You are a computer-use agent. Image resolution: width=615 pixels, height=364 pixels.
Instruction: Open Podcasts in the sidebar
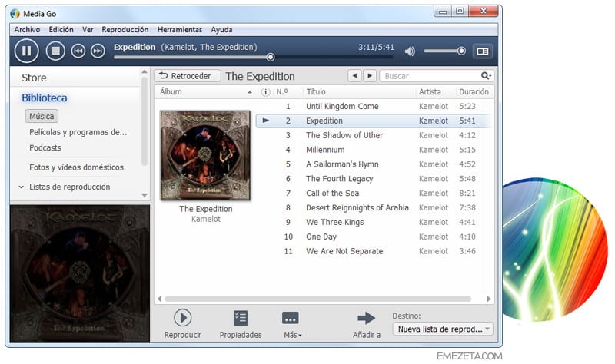[x=45, y=147]
